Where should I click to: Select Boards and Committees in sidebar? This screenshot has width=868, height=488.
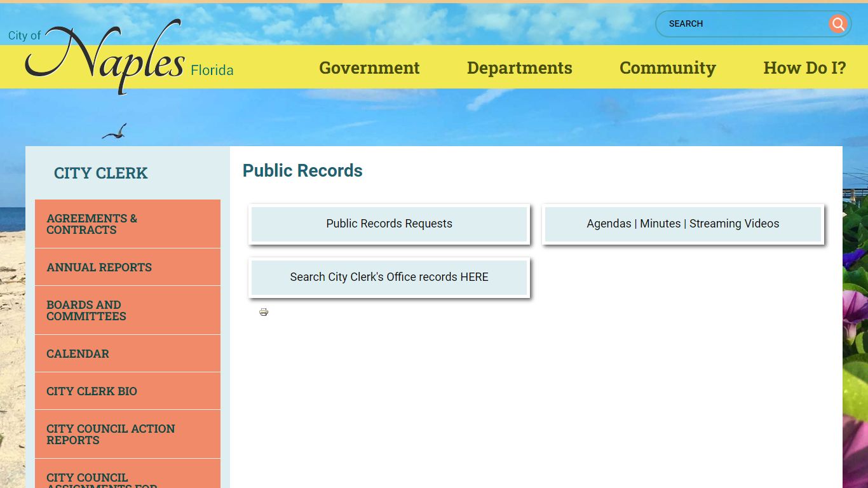tap(128, 311)
